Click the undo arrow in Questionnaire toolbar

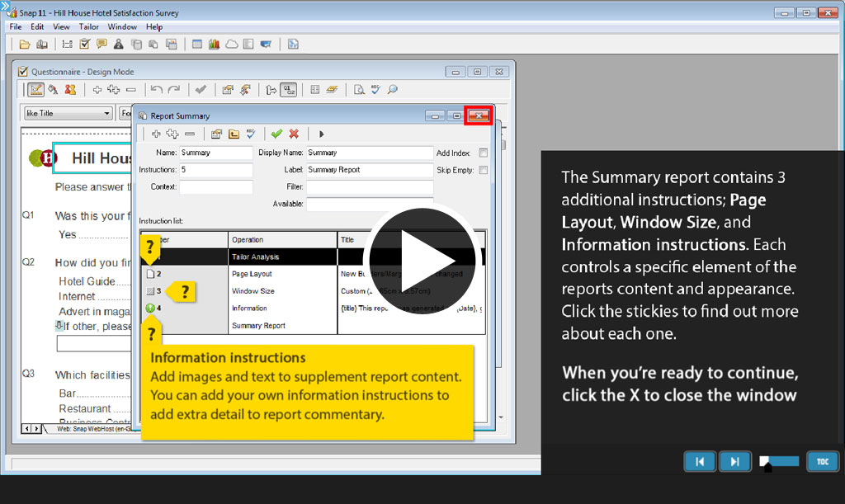point(156,89)
